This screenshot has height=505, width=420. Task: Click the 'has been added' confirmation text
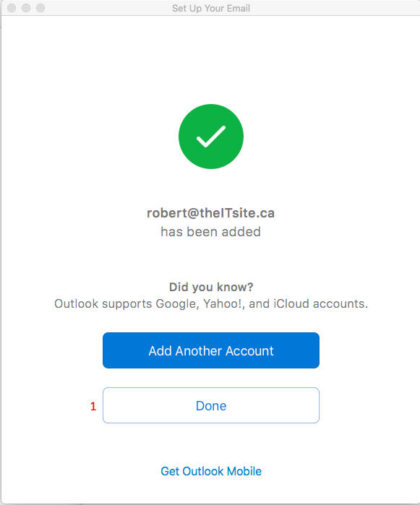click(x=211, y=232)
